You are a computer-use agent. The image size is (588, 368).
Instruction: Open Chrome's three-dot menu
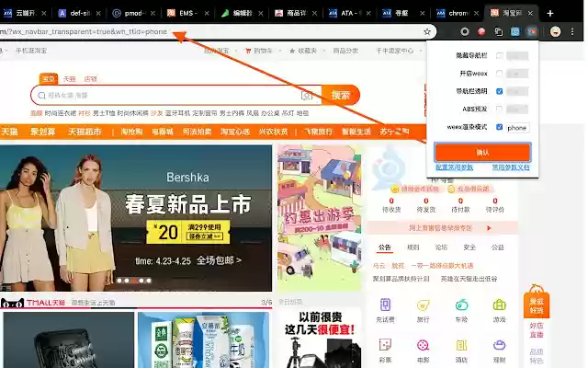point(572,32)
